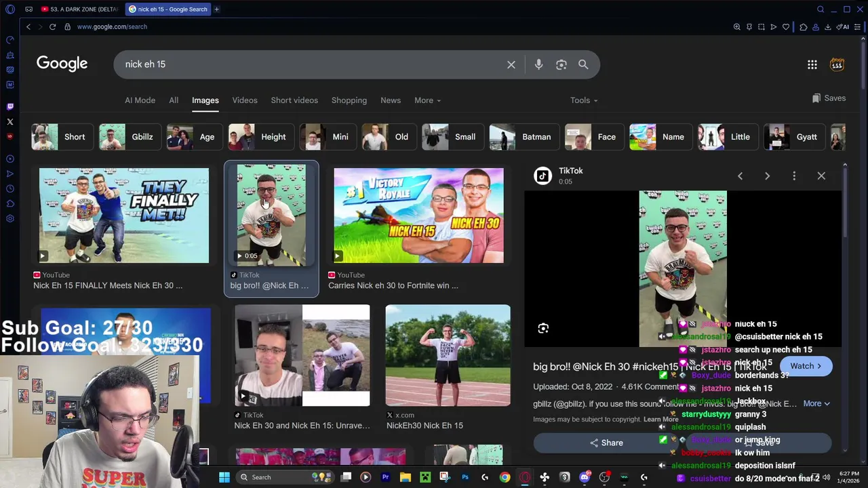
Task: Expand the Tools dropdown
Action: click(x=584, y=100)
